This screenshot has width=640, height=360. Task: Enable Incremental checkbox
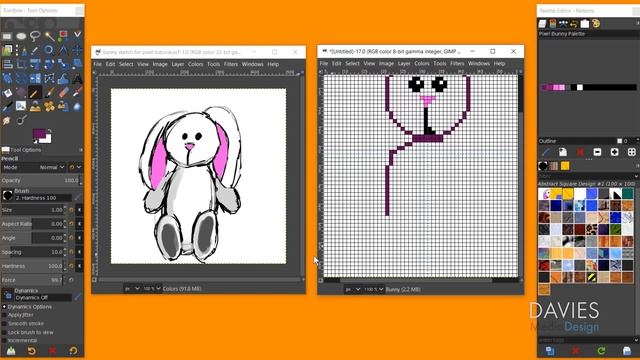tap(4, 340)
